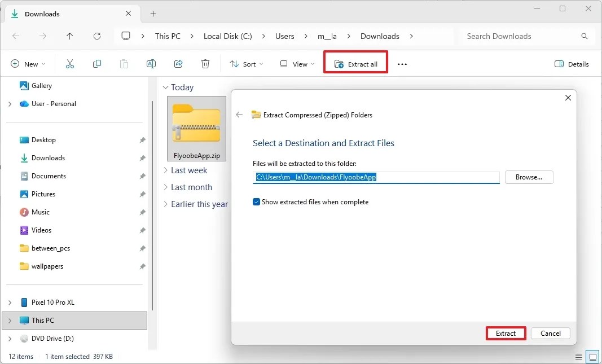Screen dimensions: 602x364
Task: Expand User - Personal tree node
Action: (x=10, y=104)
